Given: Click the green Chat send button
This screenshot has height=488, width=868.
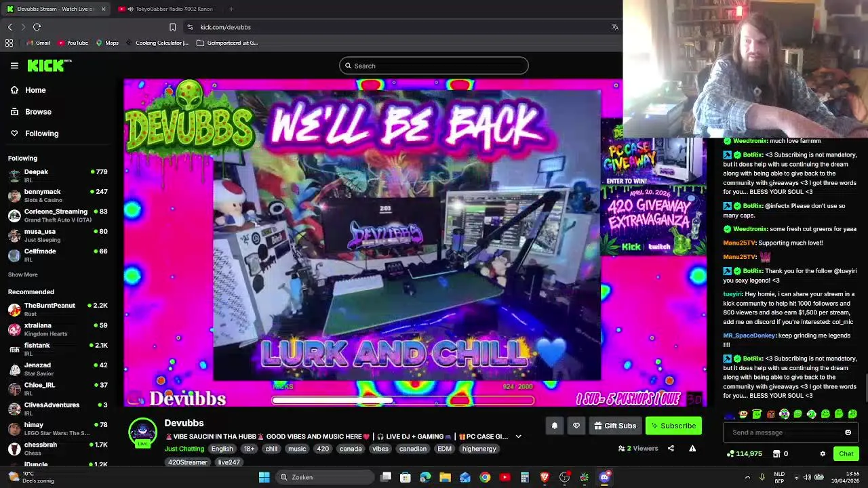Looking at the screenshot, I should [846, 453].
